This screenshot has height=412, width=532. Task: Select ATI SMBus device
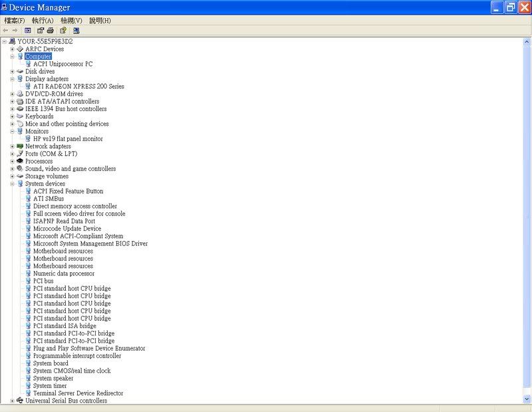click(49, 199)
